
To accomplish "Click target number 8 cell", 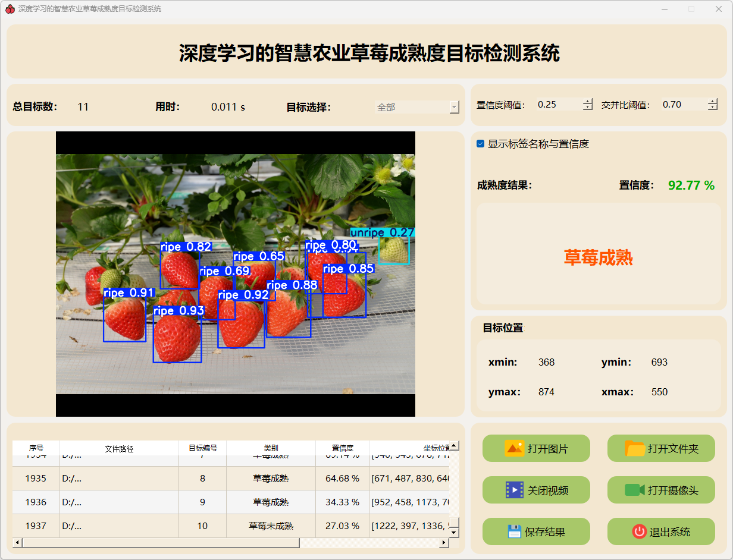I will [x=203, y=478].
